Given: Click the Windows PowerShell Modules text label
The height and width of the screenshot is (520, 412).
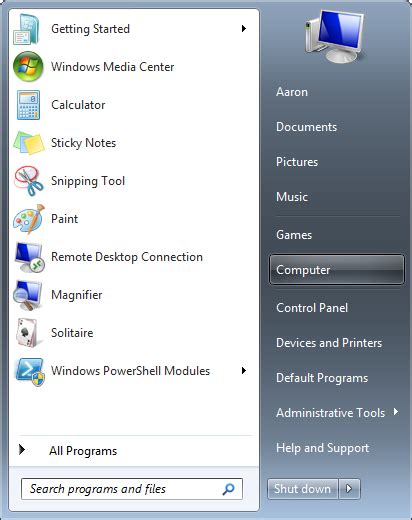Looking at the screenshot, I should 130,371.
